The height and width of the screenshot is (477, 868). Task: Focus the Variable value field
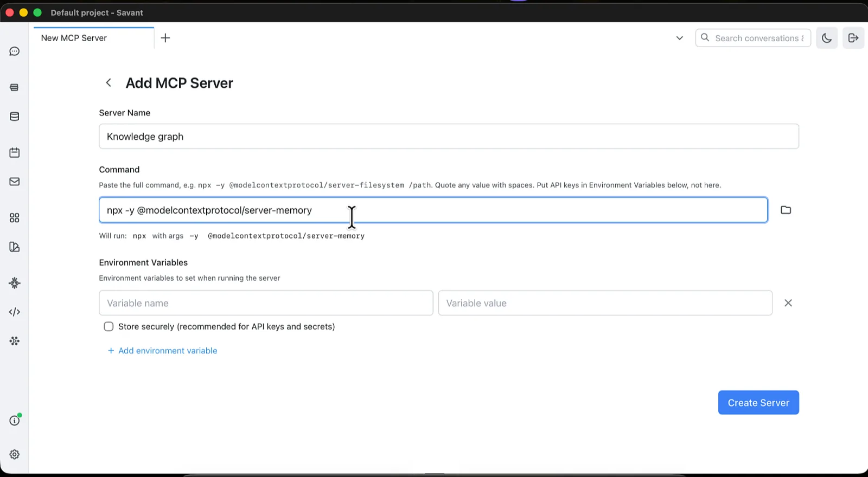(x=605, y=303)
